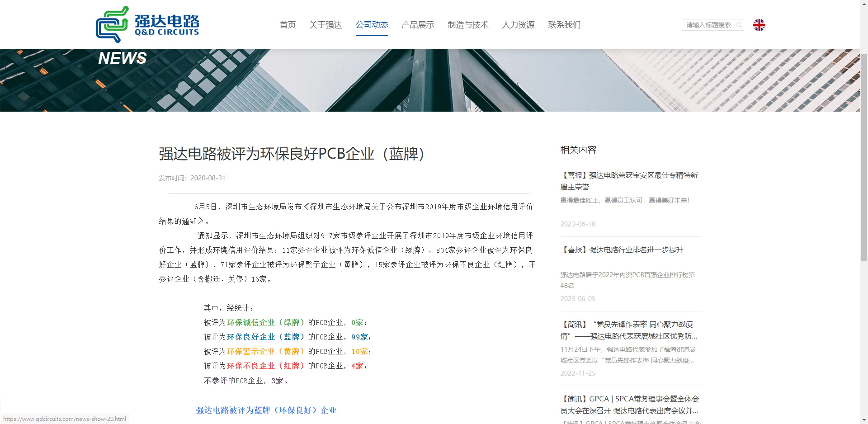Screen dimensions: 868x424
Task: Open GPCA SPCA 常务理事会 article link
Action: point(629,405)
